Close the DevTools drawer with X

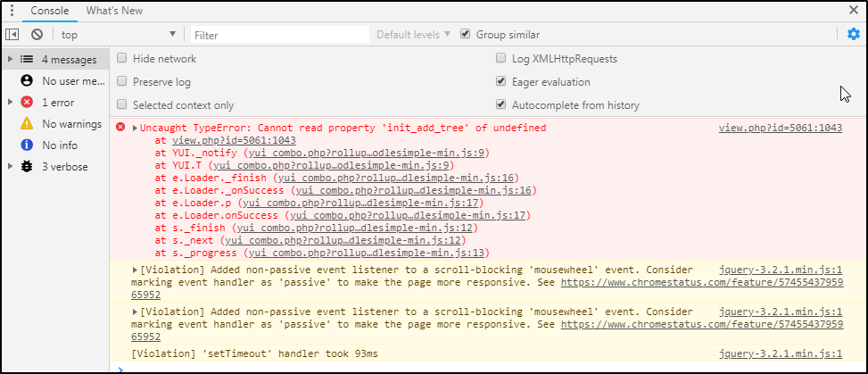coord(853,11)
